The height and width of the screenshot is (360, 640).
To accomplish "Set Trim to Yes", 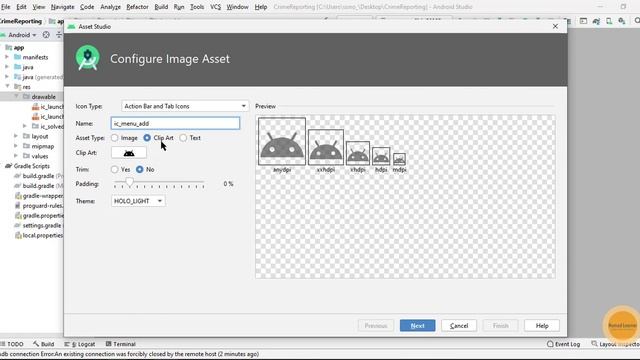I will (x=115, y=169).
